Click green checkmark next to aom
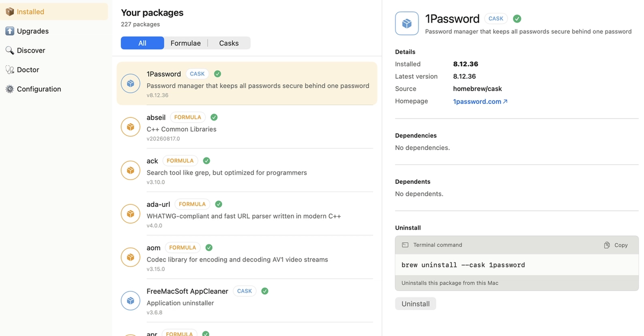Image resolution: width=644 pixels, height=336 pixels. (x=209, y=248)
